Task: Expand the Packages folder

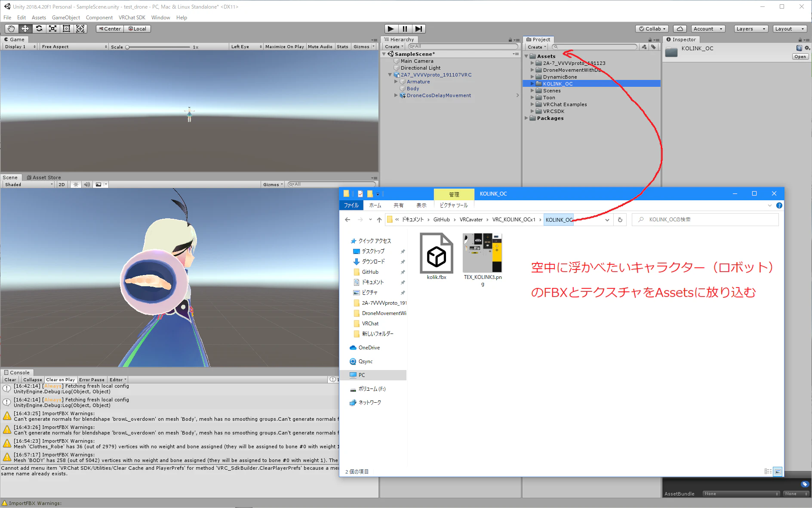Action: tap(526, 118)
